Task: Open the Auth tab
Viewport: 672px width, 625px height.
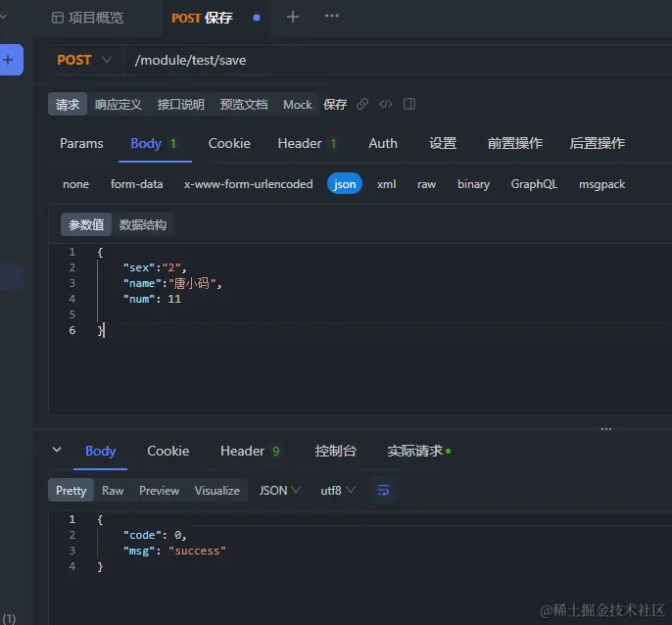Action: (383, 143)
